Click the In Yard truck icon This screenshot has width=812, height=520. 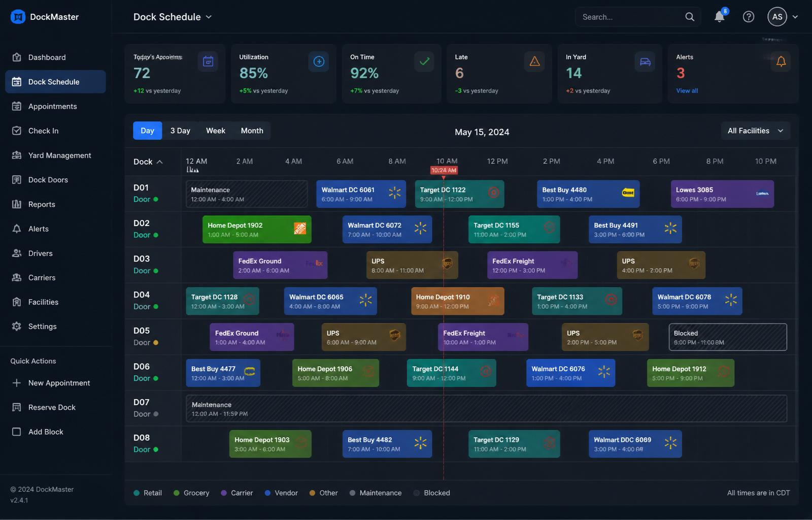tap(645, 61)
